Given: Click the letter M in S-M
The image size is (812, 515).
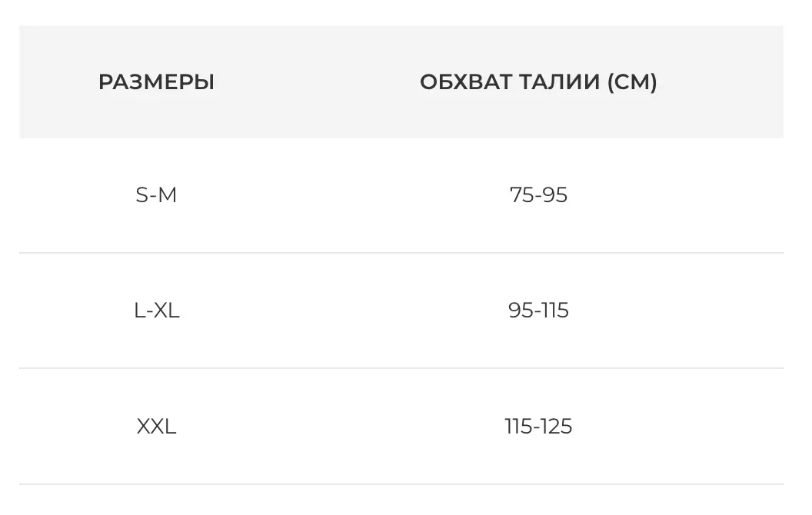Looking at the screenshot, I should (168, 195).
